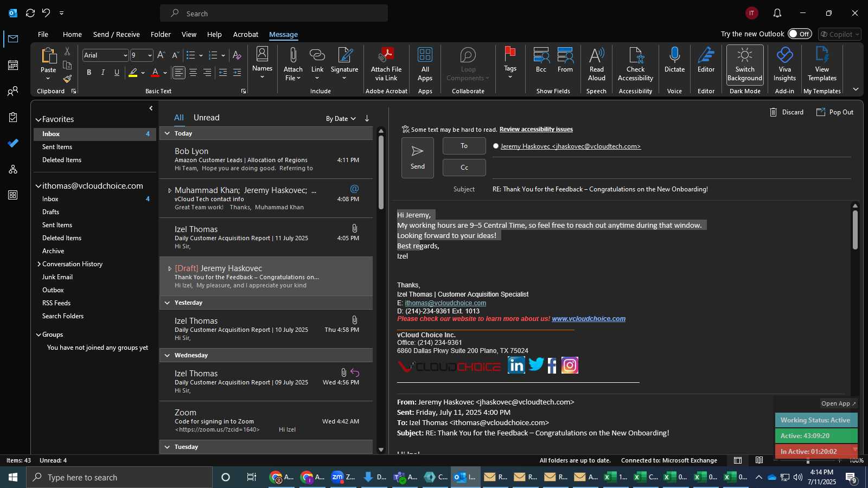This screenshot has height=488, width=868.
Task: Click the top Search box
Action: pos(274,13)
